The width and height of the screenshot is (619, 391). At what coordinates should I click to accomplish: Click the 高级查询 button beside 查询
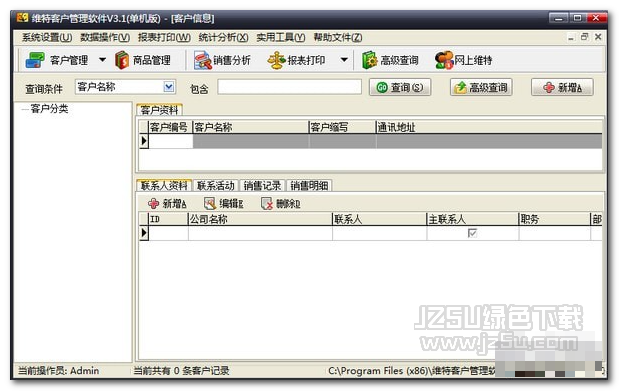(x=481, y=87)
